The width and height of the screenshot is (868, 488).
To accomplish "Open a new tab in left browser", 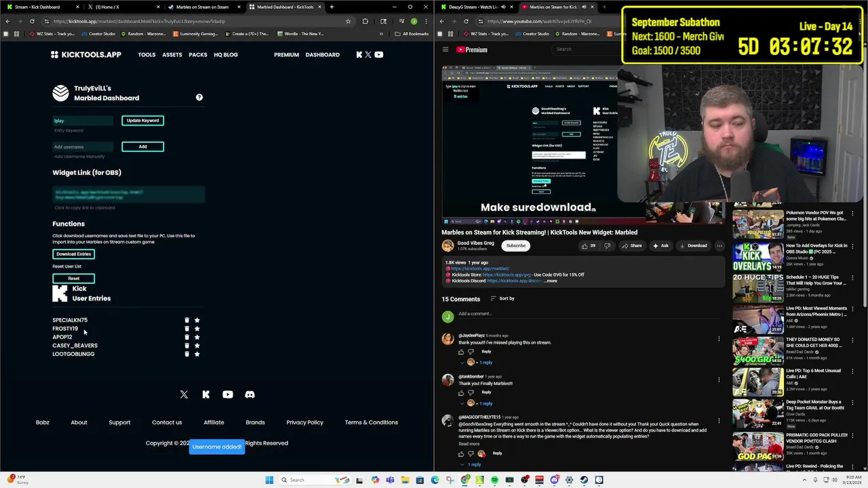I will tap(332, 7).
